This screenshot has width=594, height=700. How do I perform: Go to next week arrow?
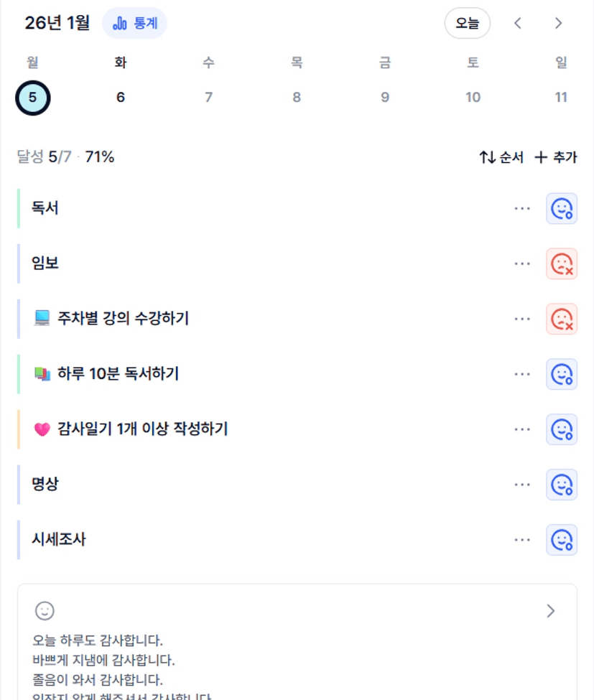(x=558, y=24)
